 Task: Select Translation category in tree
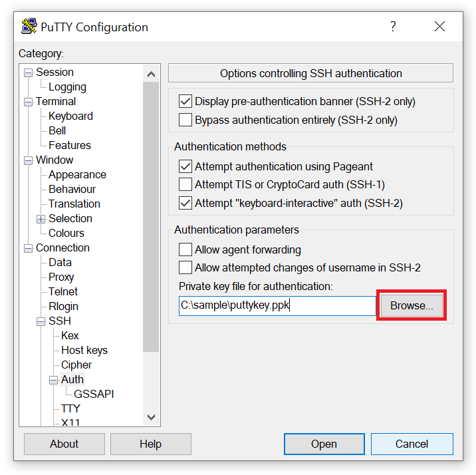tap(74, 204)
